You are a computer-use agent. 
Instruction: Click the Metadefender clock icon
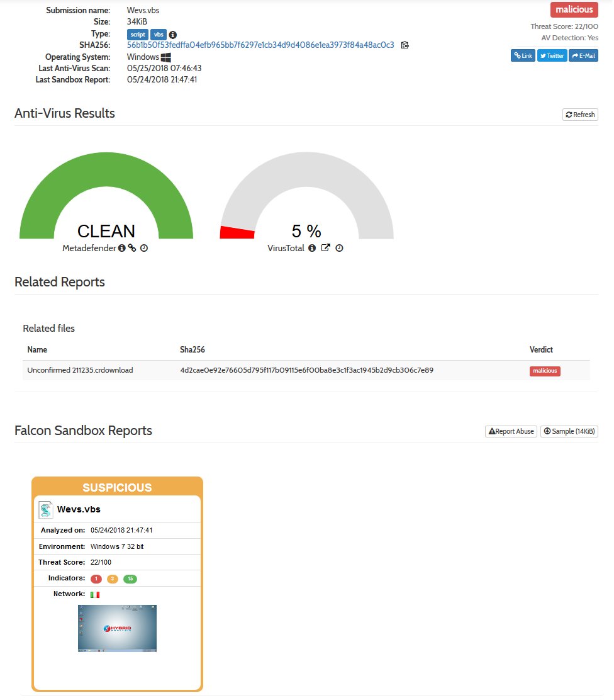(x=143, y=248)
